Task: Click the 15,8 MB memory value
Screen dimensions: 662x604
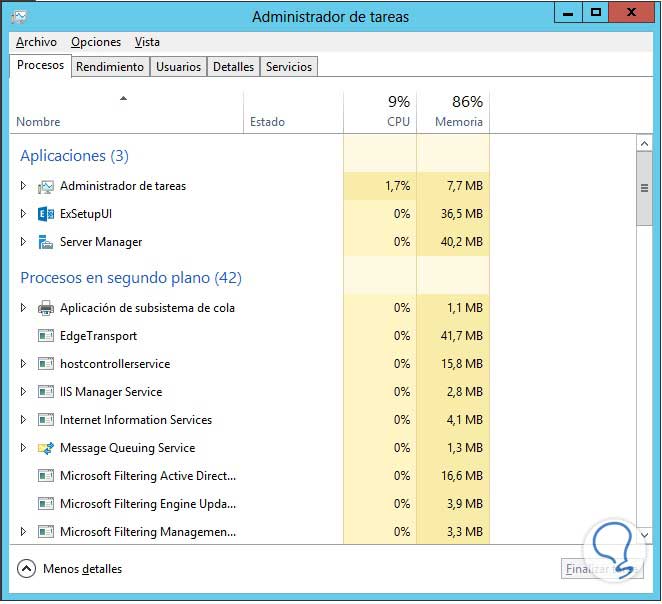Action: click(462, 364)
